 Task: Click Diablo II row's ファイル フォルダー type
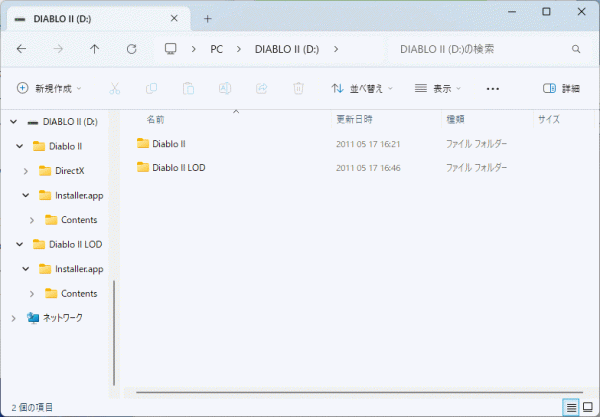click(x=476, y=144)
